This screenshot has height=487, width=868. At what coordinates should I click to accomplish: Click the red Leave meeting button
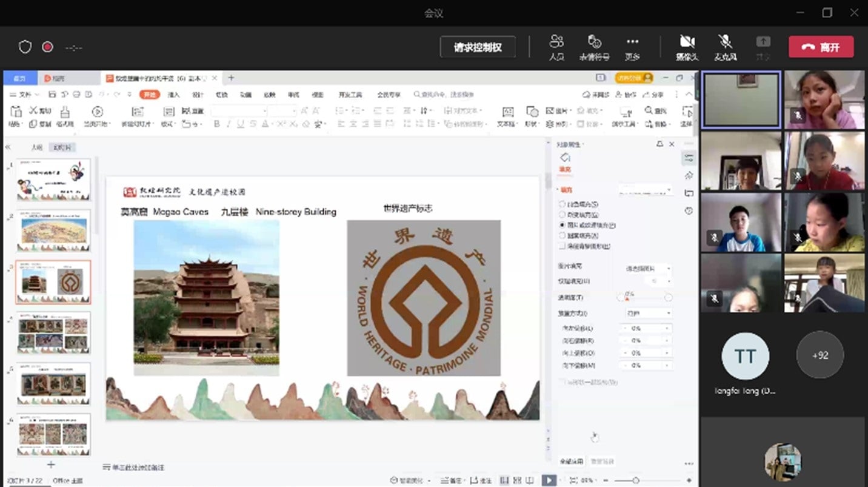pyautogui.click(x=821, y=47)
